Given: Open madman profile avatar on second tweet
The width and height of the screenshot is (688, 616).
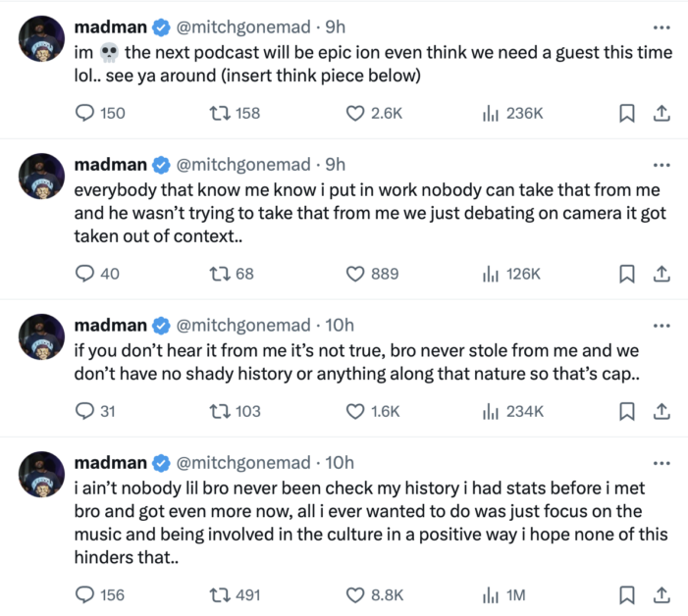Looking at the screenshot, I should pos(41,177).
